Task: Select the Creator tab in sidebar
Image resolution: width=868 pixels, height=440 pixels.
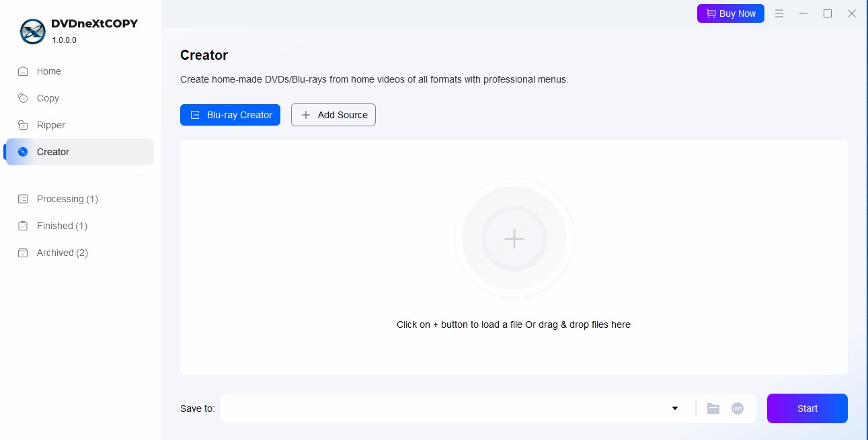Action: coord(52,152)
